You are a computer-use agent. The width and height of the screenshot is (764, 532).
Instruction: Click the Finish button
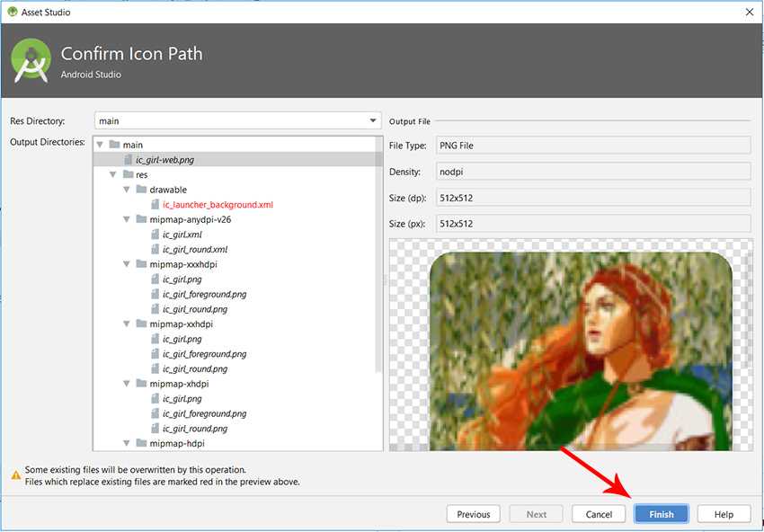[x=661, y=514]
